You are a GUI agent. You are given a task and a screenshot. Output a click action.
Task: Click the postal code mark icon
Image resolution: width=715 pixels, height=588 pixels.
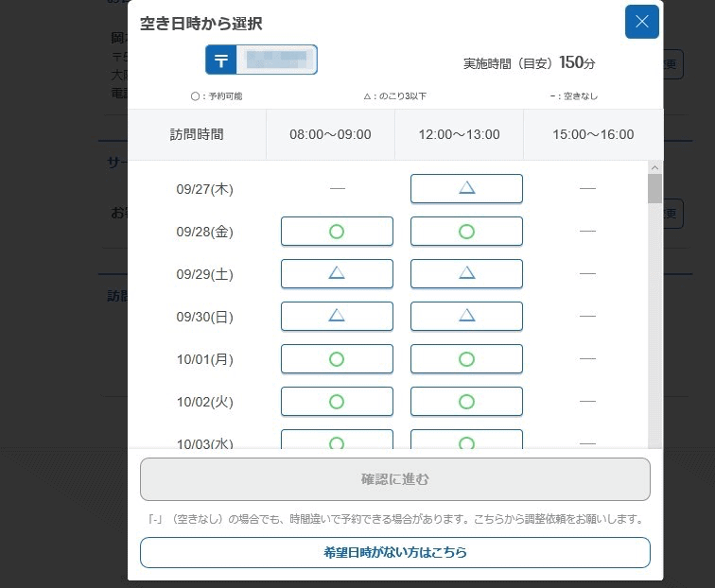tap(221, 60)
